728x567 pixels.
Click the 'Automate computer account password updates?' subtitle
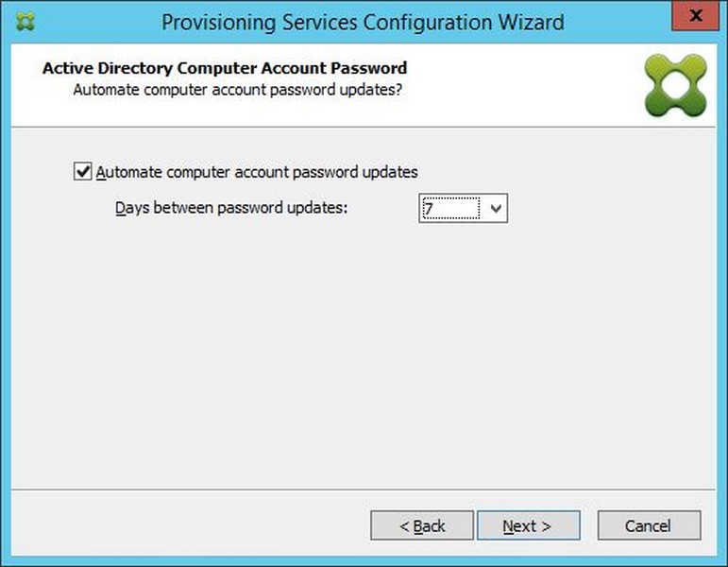click(x=237, y=90)
